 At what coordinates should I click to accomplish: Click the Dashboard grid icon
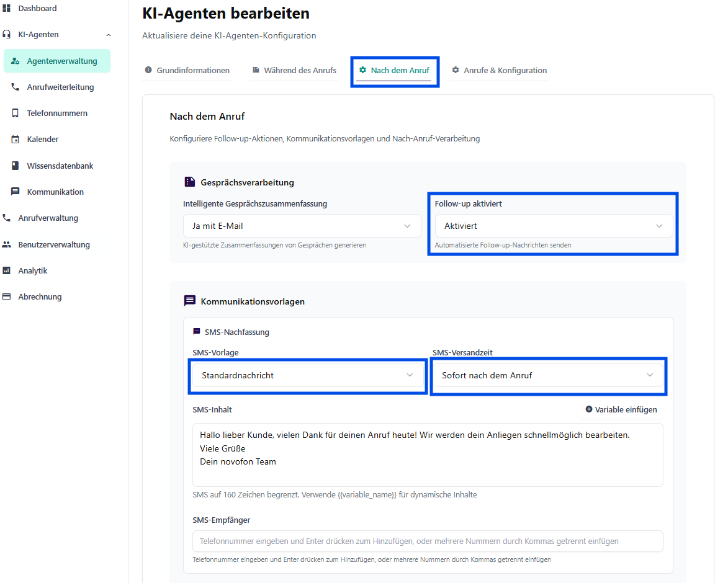click(7, 8)
